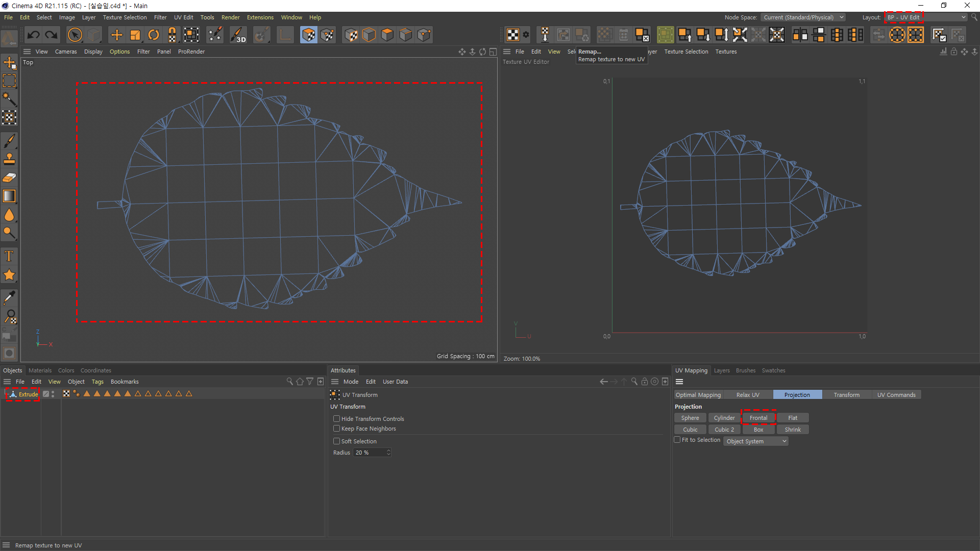Viewport: 980px width, 551px height.
Task: Click the Undo arrow icon
Action: click(x=34, y=35)
